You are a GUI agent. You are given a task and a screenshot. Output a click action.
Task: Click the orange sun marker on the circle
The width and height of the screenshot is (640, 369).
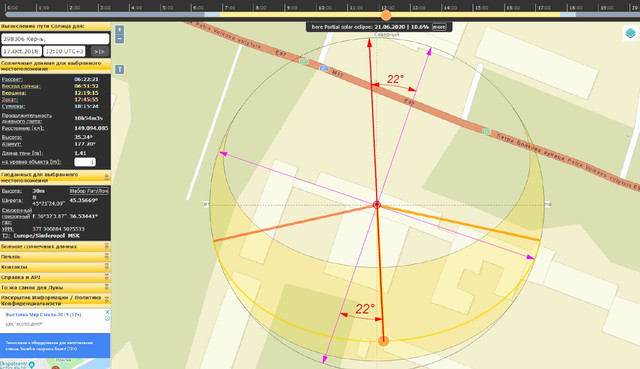click(x=383, y=341)
